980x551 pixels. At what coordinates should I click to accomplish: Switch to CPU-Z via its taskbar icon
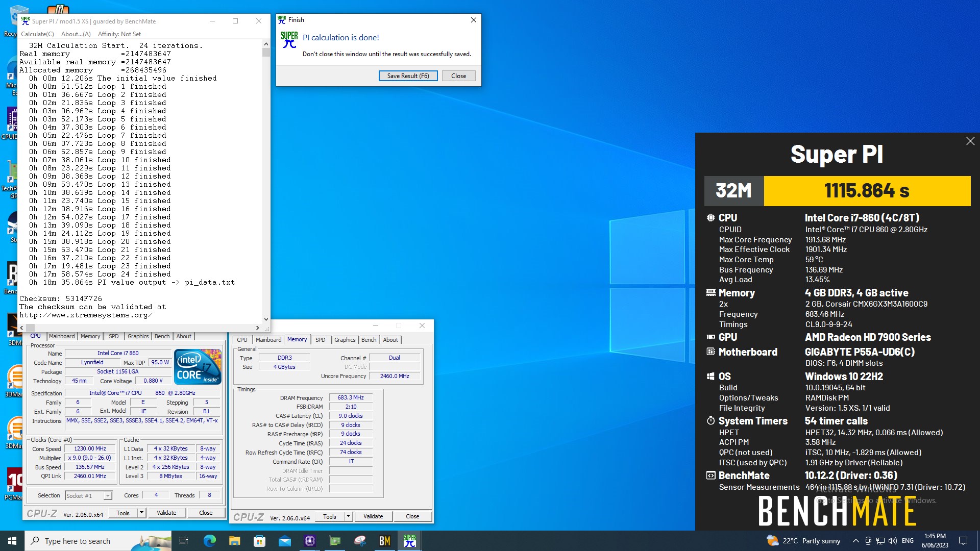[x=309, y=541]
